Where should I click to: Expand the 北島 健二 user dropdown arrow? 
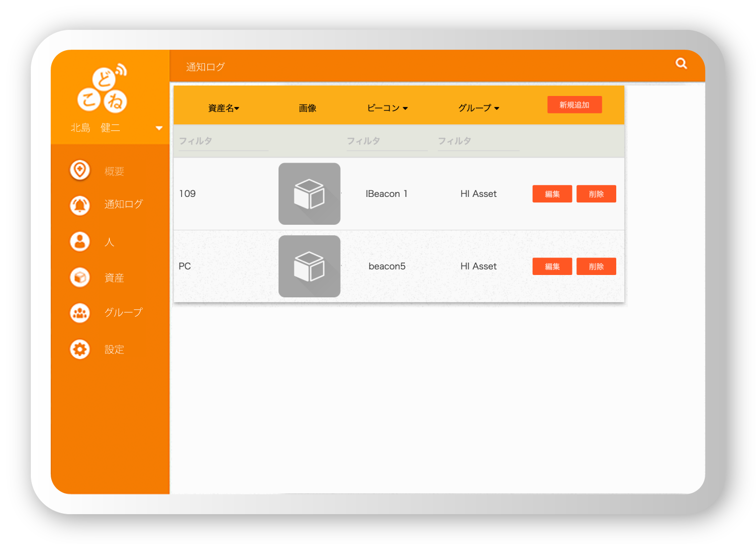tap(159, 128)
